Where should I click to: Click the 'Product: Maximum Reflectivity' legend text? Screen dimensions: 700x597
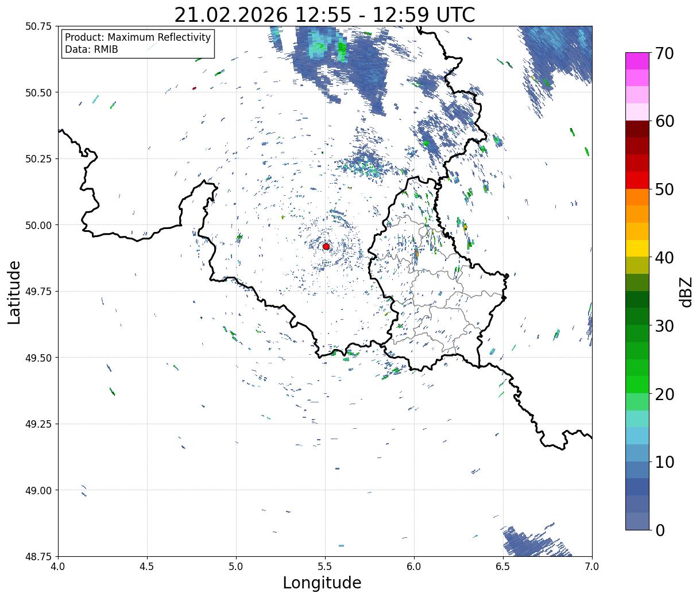coord(138,37)
